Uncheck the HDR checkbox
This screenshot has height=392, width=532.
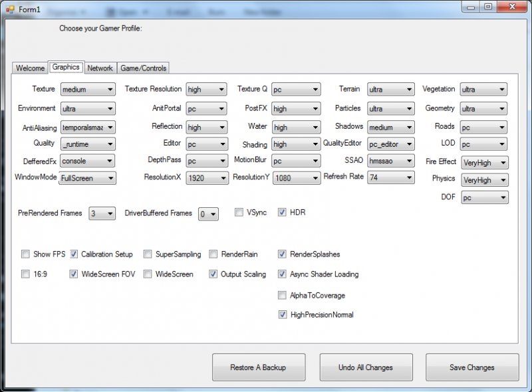pos(282,213)
